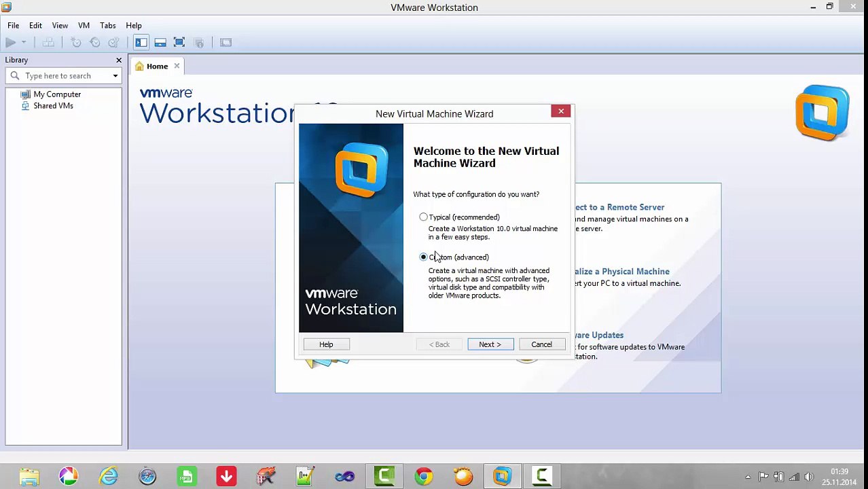Screen dimensions: 868x489
Task: Open the Safari compass icon in taskbar
Action: point(147,476)
